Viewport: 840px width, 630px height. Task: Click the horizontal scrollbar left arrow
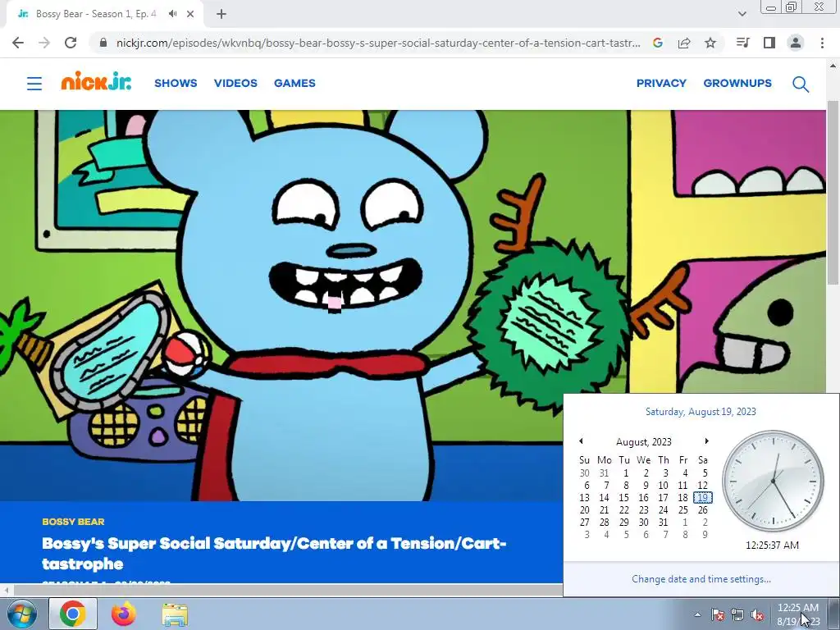[6, 591]
